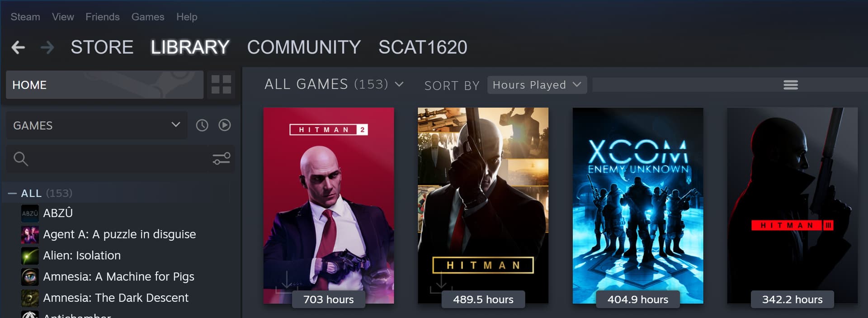Change sort via Hours Played dropdown
This screenshot has width=868, height=318.
(x=537, y=85)
